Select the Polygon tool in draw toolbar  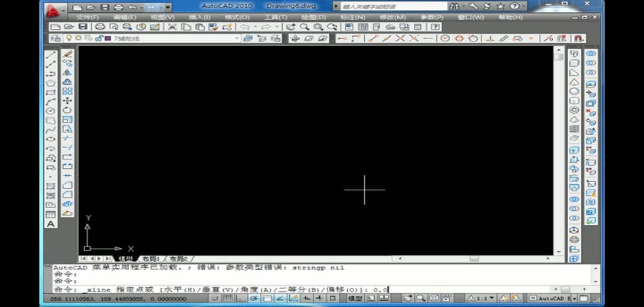51,83
